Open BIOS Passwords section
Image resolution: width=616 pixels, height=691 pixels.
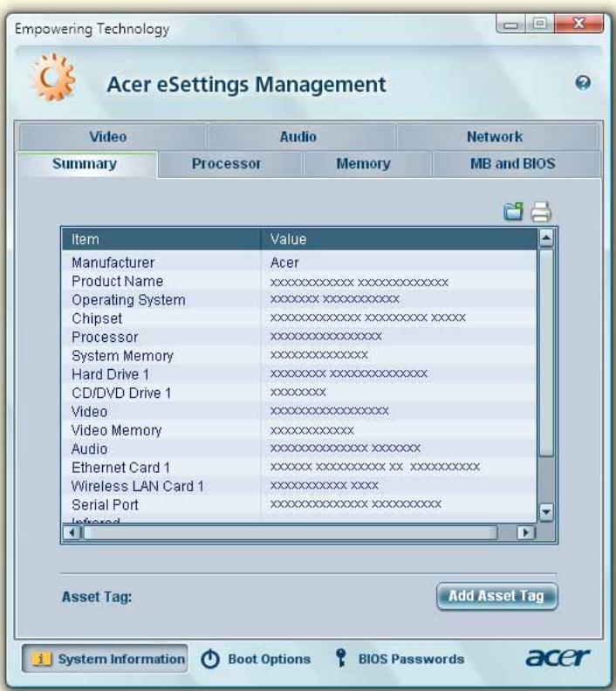400,659
